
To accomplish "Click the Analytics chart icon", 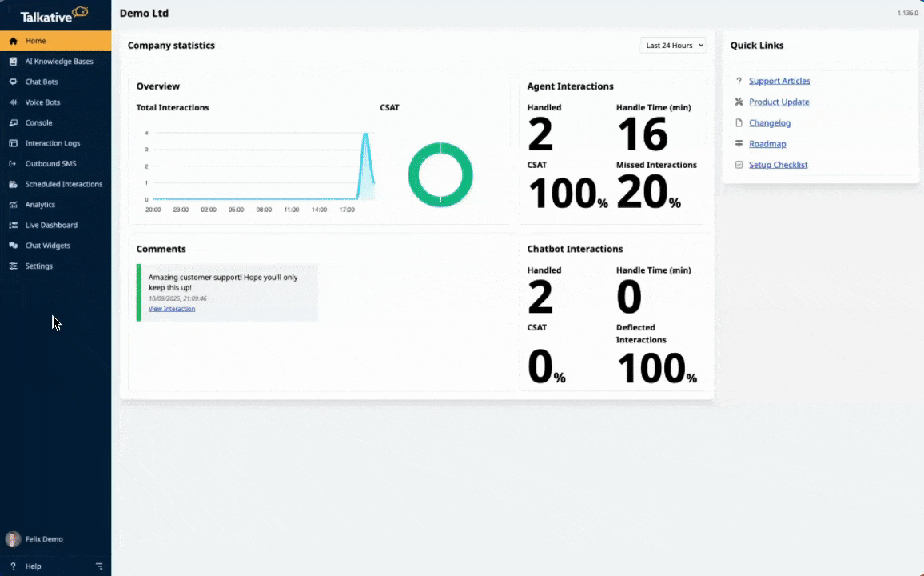I will coord(13,205).
